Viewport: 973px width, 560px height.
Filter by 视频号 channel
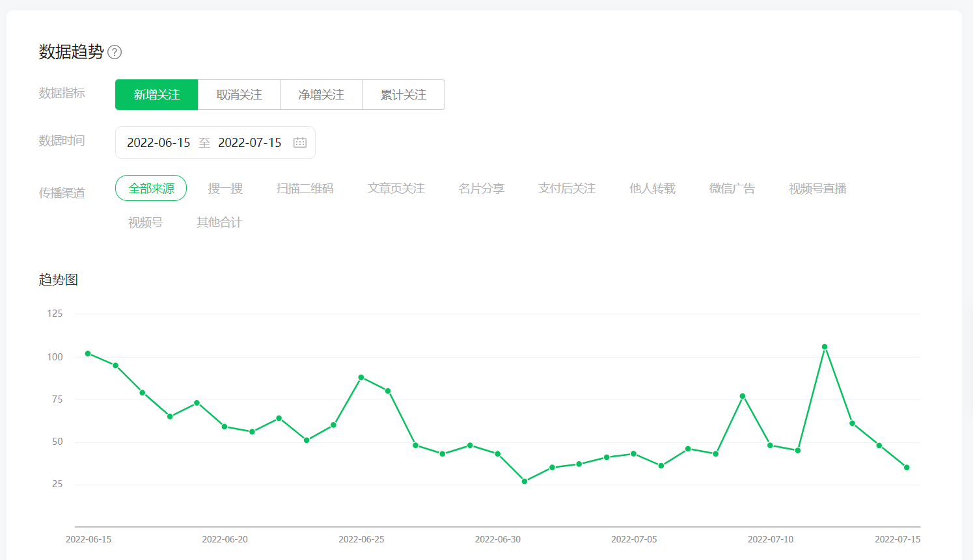pyautogui.click(x=145, y=222)
